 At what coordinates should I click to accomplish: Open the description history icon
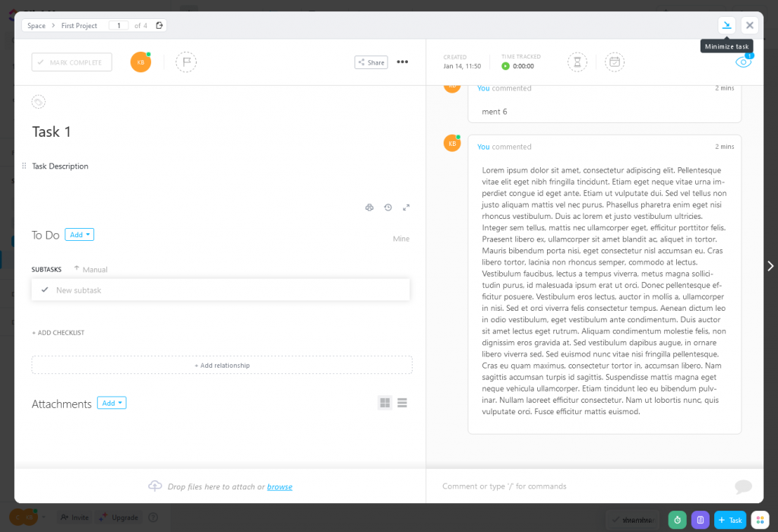pos(388,207)
